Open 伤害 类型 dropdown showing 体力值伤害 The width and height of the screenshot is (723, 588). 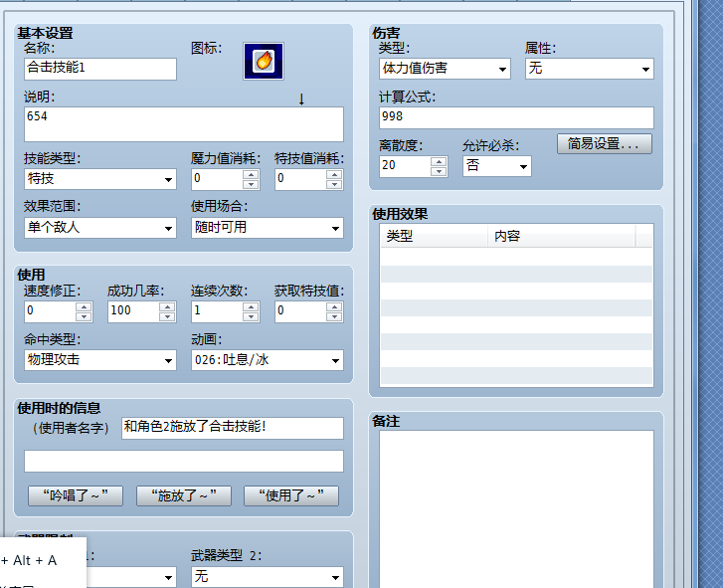point(445,69)
